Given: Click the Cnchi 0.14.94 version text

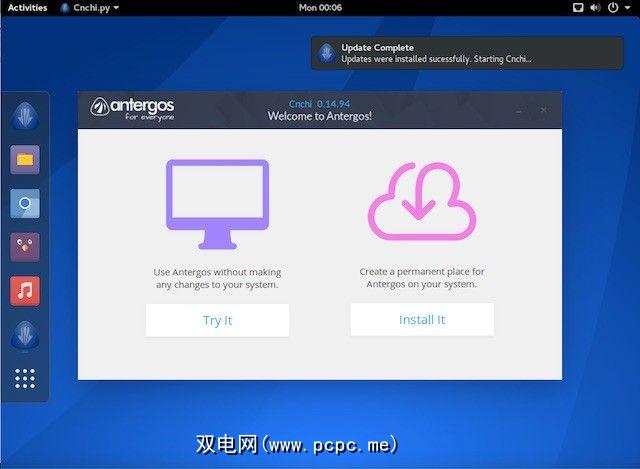Looking at the screenshot, I should click(320, 104).
